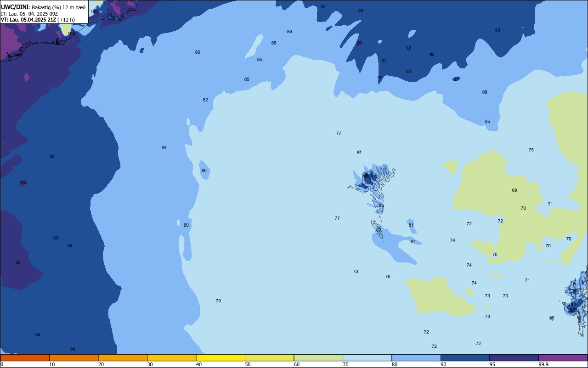Pick the indigo 95–99.9 legend swatch

click(514, 357)
